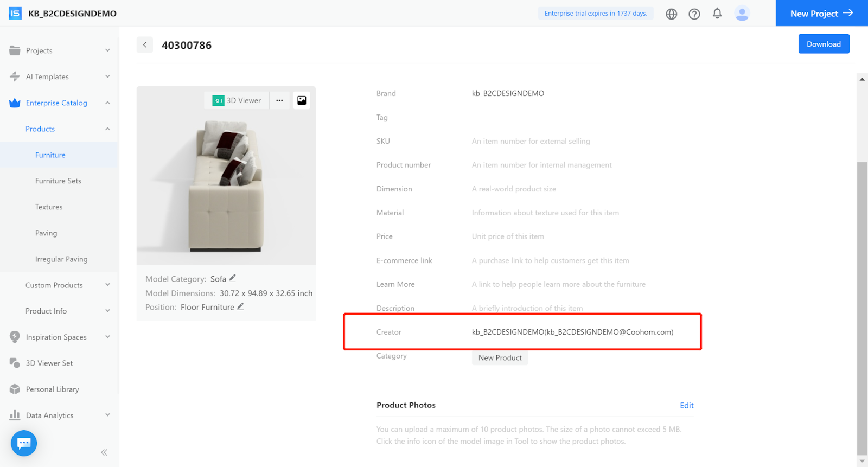Screen dimensions: 868x467
Task: Edit the Model Category pencil icon
Action: [233, 278]
